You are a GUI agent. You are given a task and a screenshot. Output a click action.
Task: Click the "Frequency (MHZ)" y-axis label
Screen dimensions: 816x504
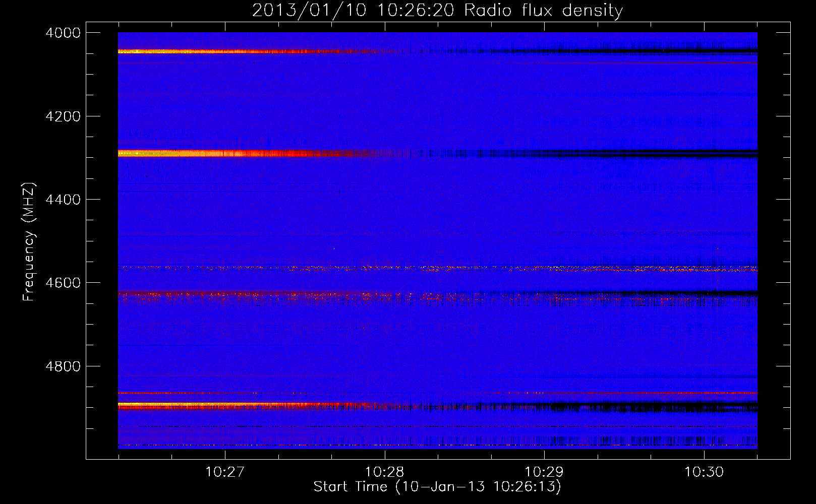(x=29, y=241)
